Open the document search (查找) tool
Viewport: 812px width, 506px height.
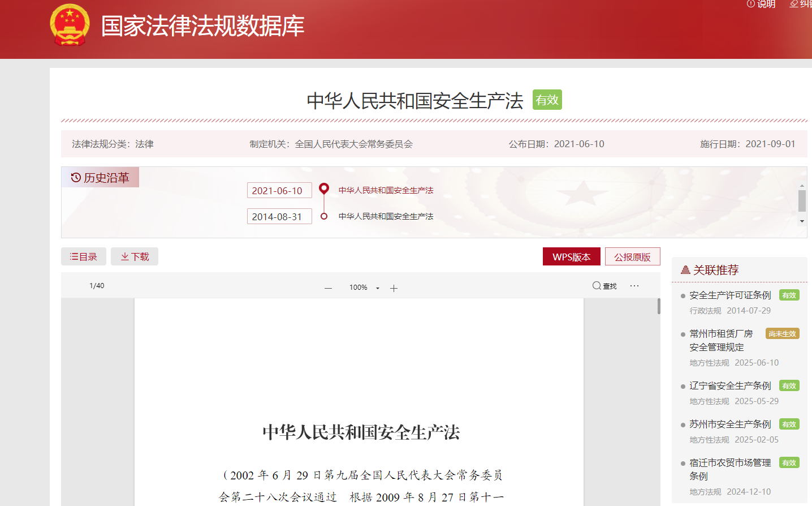point(604,286)
